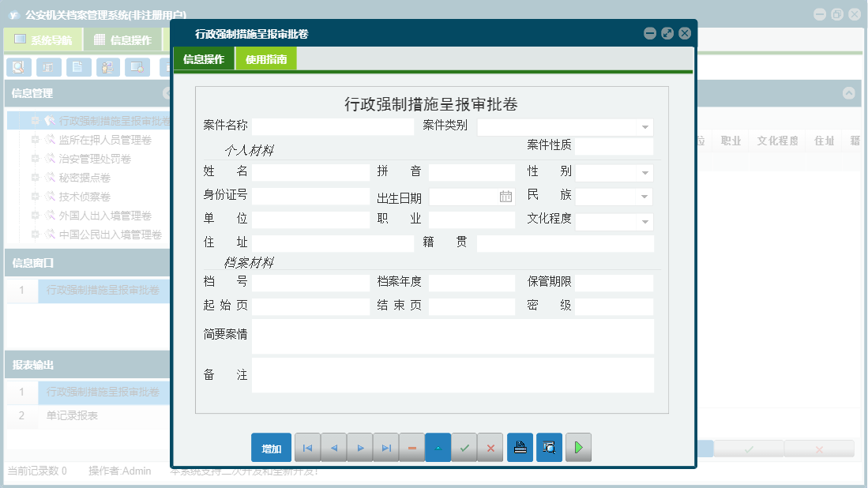
Task: Expand the 行政强制措施呈报审批卷 tree node
Action: [x=35, y=121]
